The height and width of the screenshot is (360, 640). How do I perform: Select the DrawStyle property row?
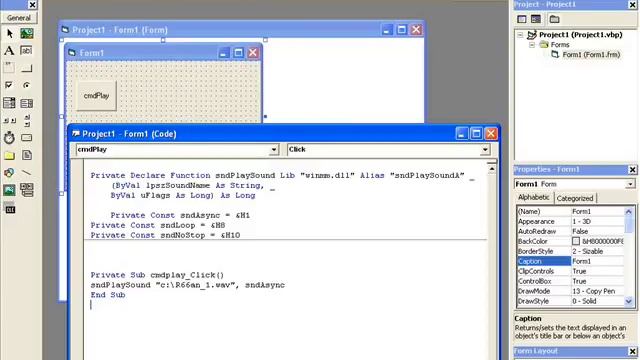(570, 301)
